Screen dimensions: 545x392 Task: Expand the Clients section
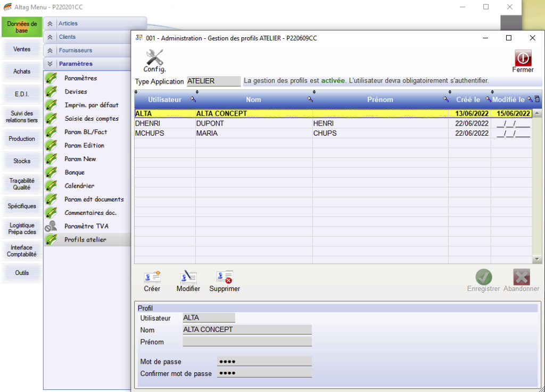[x=50, y=37]
